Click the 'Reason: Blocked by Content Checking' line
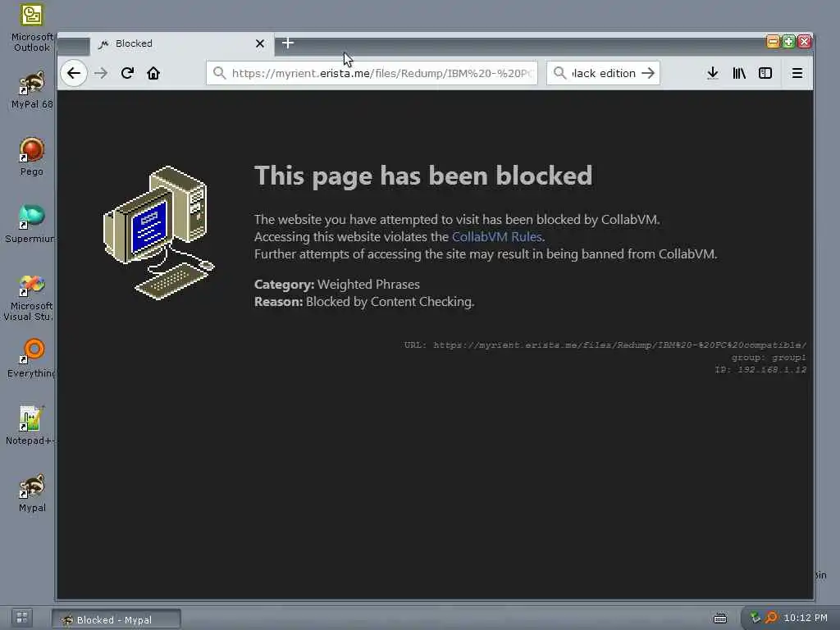The width and height of the screenshot is (840, 630). click(364, 302)
